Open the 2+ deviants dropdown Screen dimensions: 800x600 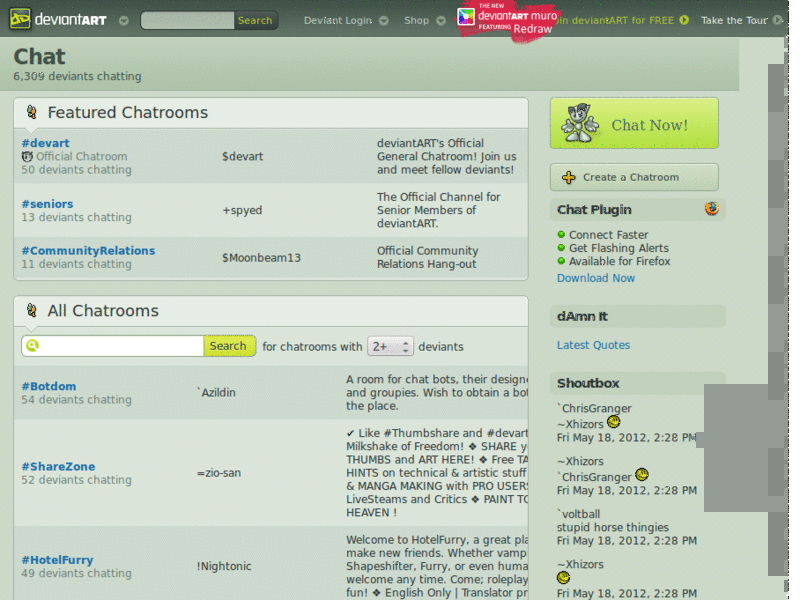(390, 346)
